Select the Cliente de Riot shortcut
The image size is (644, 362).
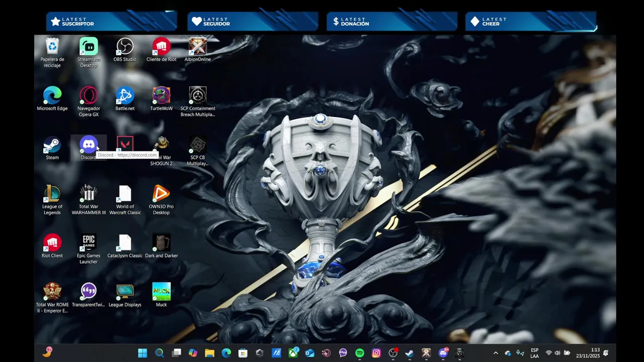[162, 50]
